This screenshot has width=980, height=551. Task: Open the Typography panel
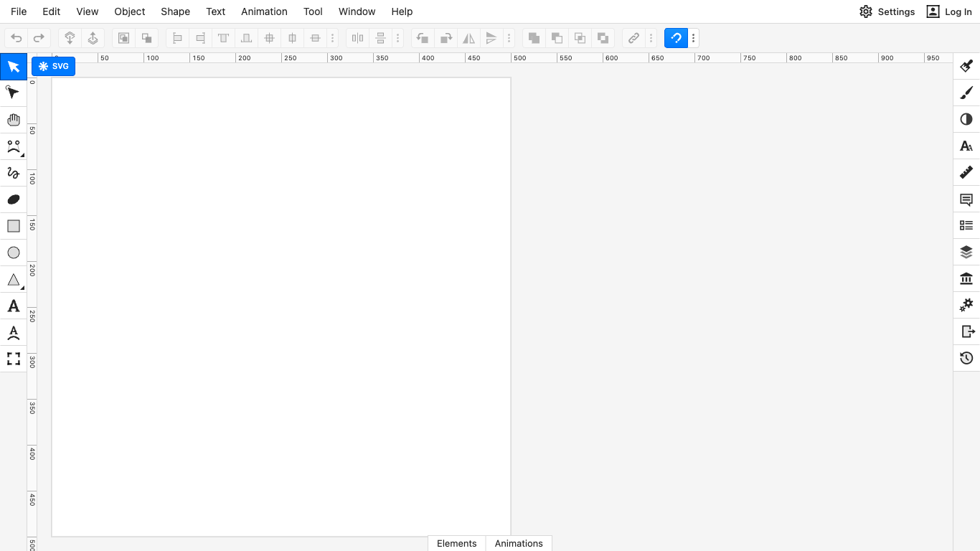coord(966,146)
